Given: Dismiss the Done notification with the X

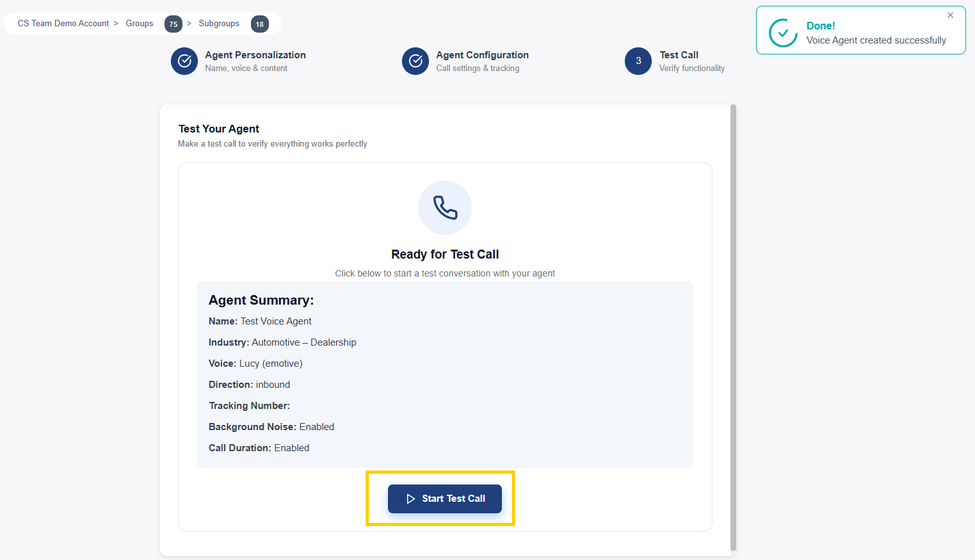Looking at the screenshot, I should (x=951, y=15).
